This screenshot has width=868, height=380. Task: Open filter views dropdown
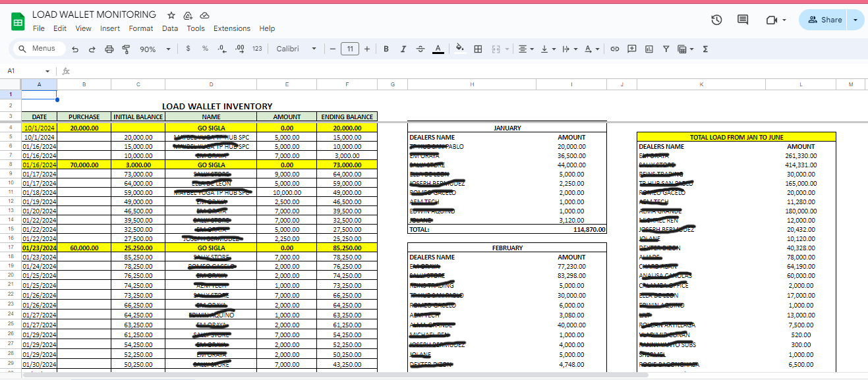pos(686,49)
